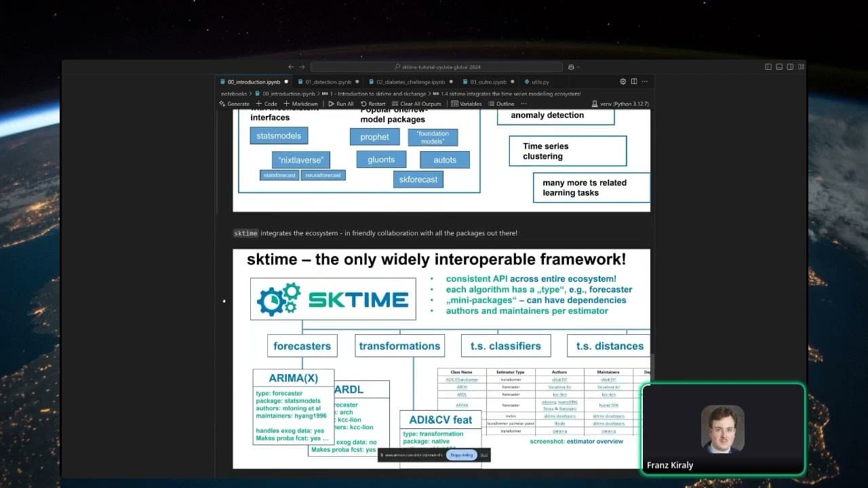
Task: Switch to the 01_detection.ipynb tab
Action: (328, 82)
